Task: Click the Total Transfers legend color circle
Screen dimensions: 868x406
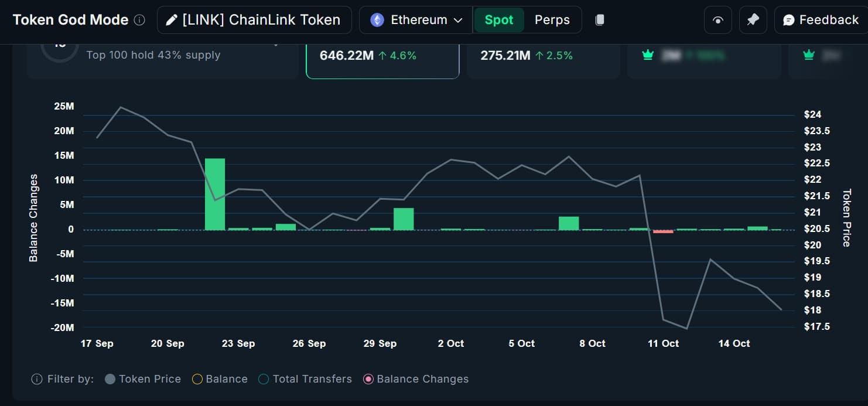Action: 264,379
